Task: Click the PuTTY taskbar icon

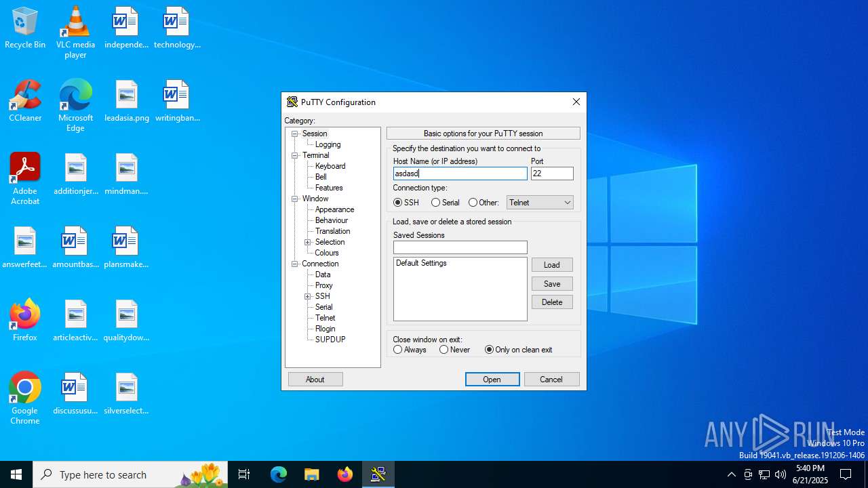Action: tap(378, 474)
